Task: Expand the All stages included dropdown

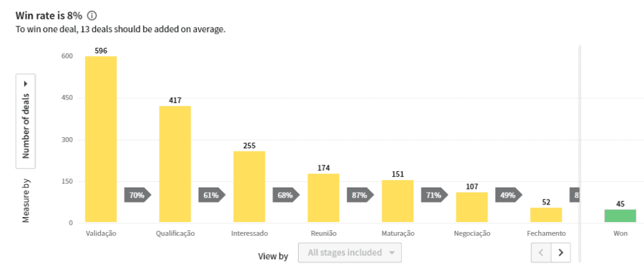Action: coord(350,252)
